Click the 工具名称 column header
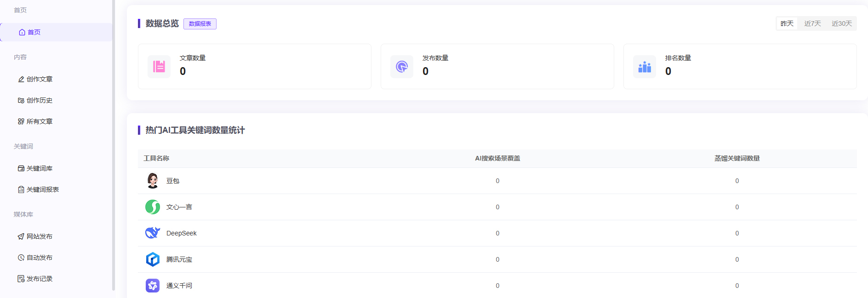 coord(156,158)
